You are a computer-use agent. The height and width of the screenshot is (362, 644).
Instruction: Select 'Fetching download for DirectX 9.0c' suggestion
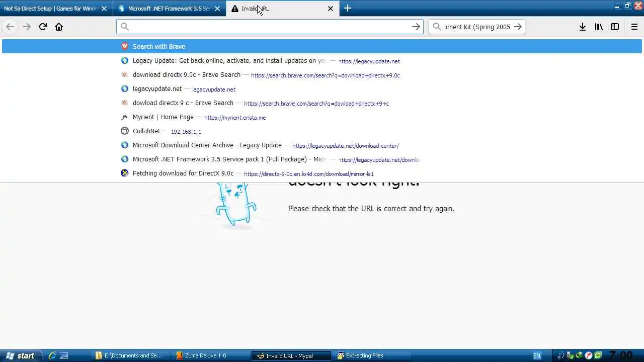(x=322, y=173)
